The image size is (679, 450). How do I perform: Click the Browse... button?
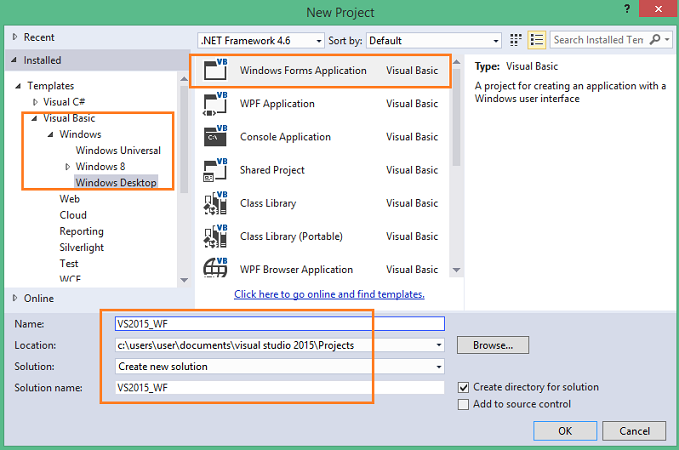click(493, 345)
